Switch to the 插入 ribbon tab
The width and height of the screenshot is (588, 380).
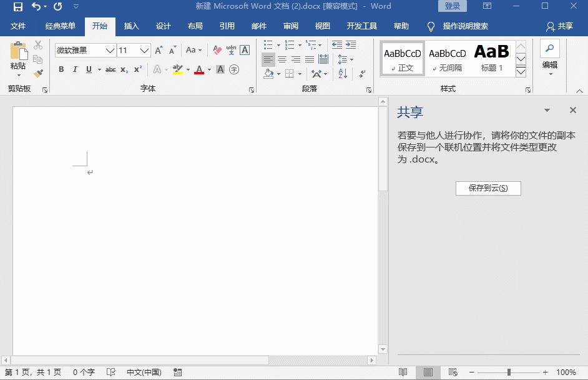pos(131,26)
